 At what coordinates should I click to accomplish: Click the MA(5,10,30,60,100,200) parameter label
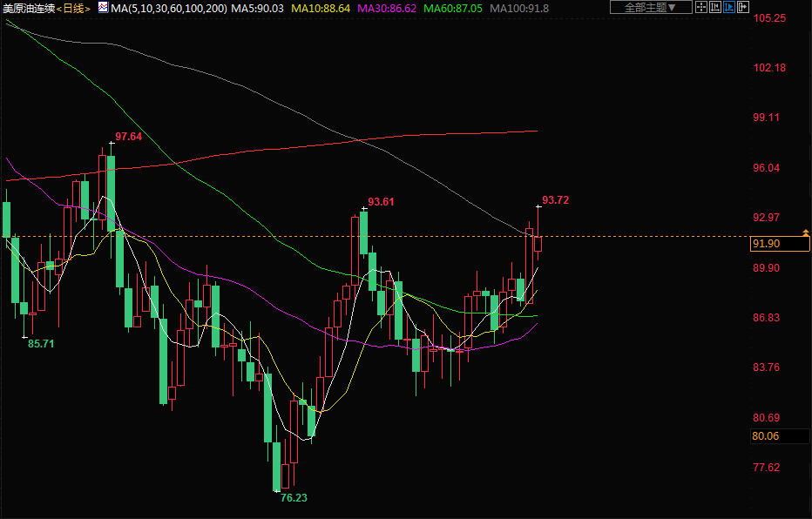tap(168, 8)
